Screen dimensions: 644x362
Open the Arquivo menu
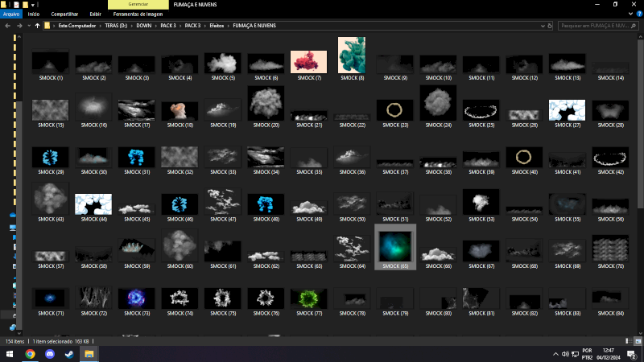[x=10, y=14]
